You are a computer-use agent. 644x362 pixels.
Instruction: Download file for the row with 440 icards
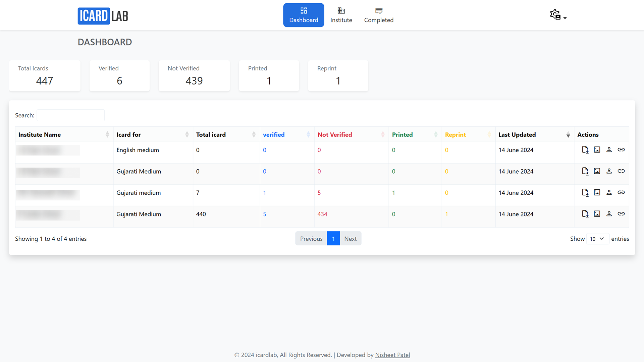coord(585,214)
